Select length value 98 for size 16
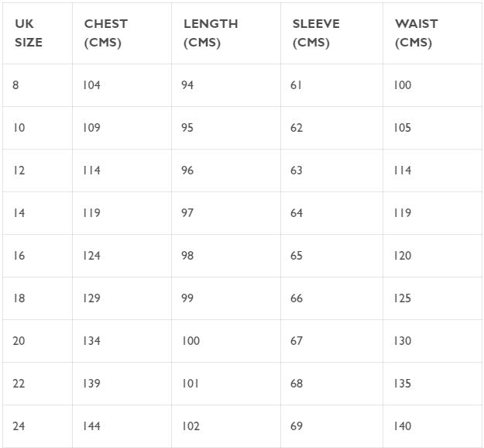Screen dimensions: 484x448 tap(187, 256)
